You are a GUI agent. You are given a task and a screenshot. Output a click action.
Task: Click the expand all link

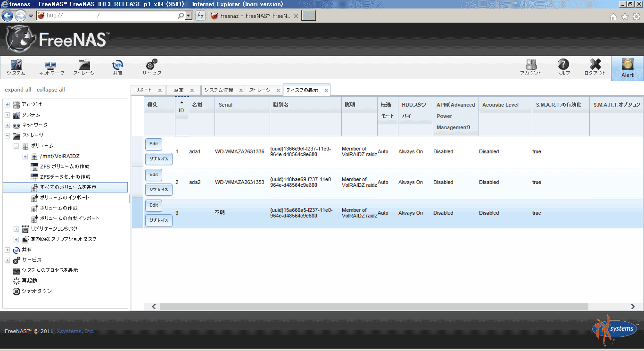(x=18, y=90)
